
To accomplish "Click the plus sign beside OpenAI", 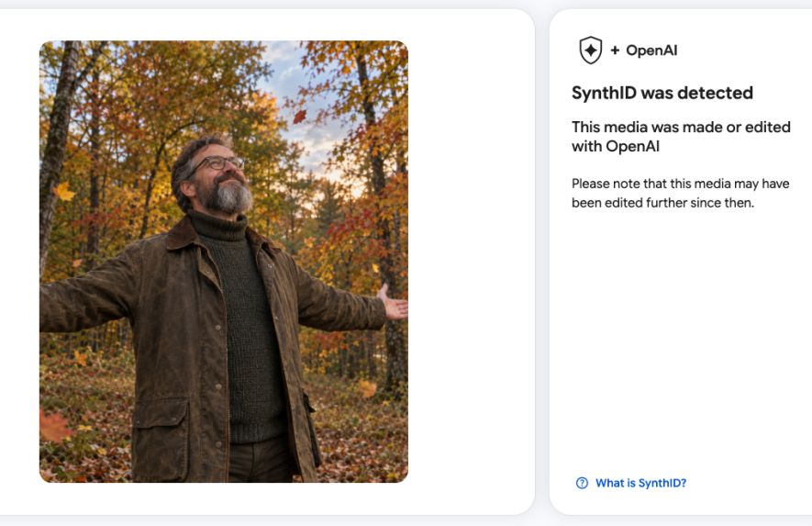I will pos(615,50).
